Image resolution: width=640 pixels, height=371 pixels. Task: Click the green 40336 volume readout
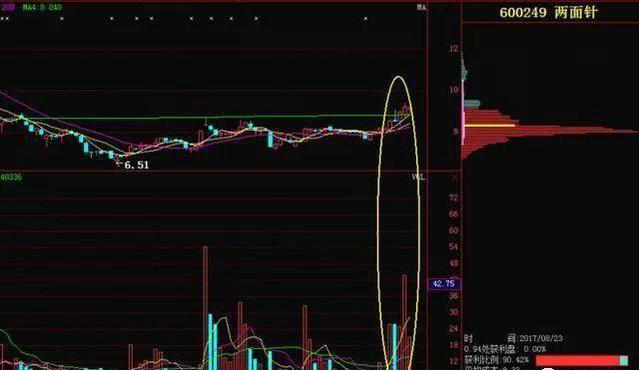(11, 177)
